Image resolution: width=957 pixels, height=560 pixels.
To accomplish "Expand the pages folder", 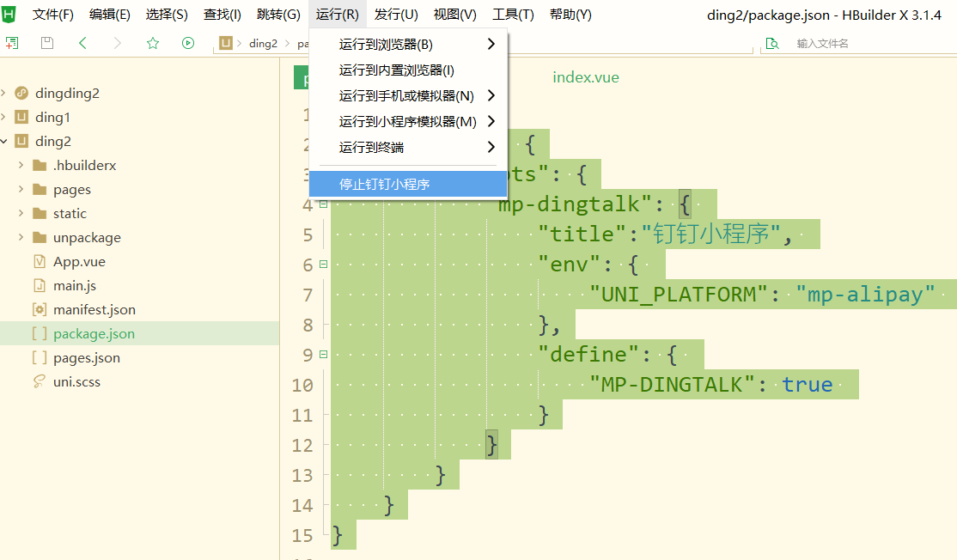I will tap(21, 190).
